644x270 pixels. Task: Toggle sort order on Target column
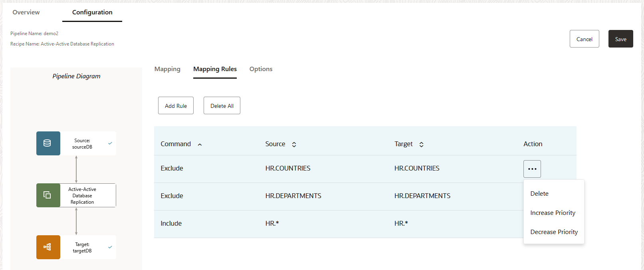[421, 145]
